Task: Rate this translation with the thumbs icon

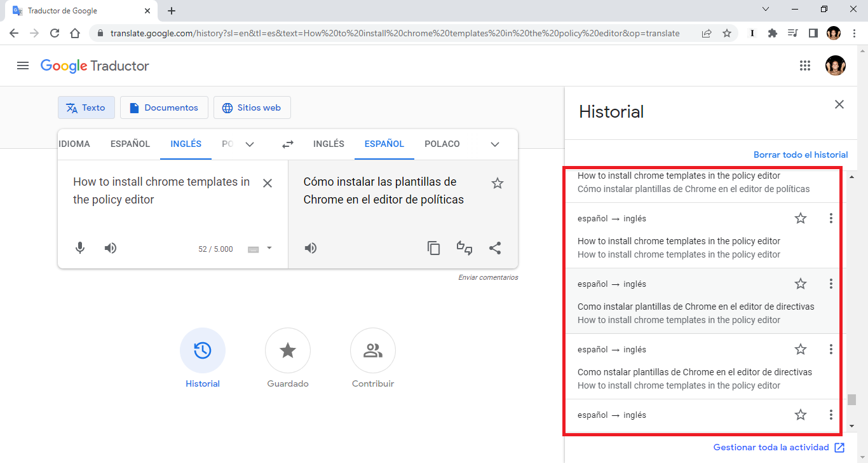Action: point(465,248)
